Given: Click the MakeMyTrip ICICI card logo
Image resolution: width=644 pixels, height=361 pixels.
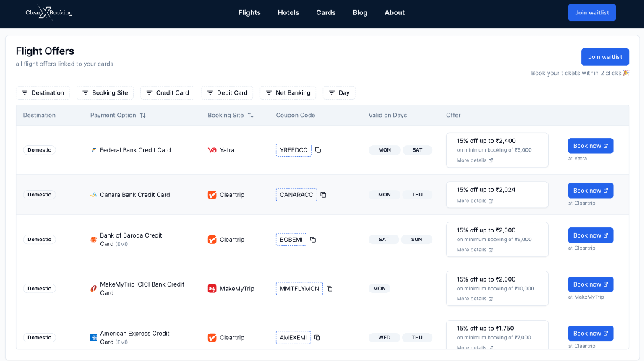Looking at the screenshot, I should point(94,289).
